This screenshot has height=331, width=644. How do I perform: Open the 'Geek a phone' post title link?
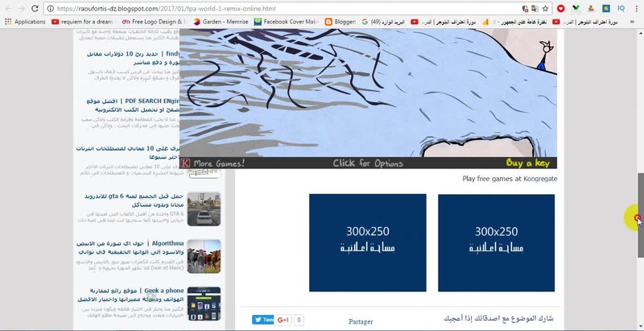coord(130,295)
